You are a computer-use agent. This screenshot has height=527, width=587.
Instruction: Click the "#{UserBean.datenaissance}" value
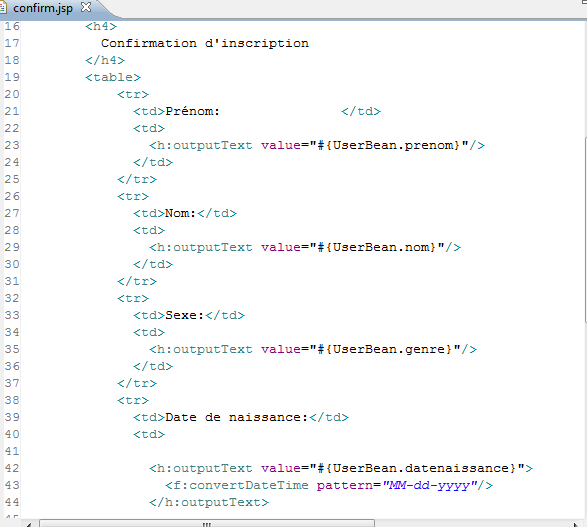click(417, 469)
